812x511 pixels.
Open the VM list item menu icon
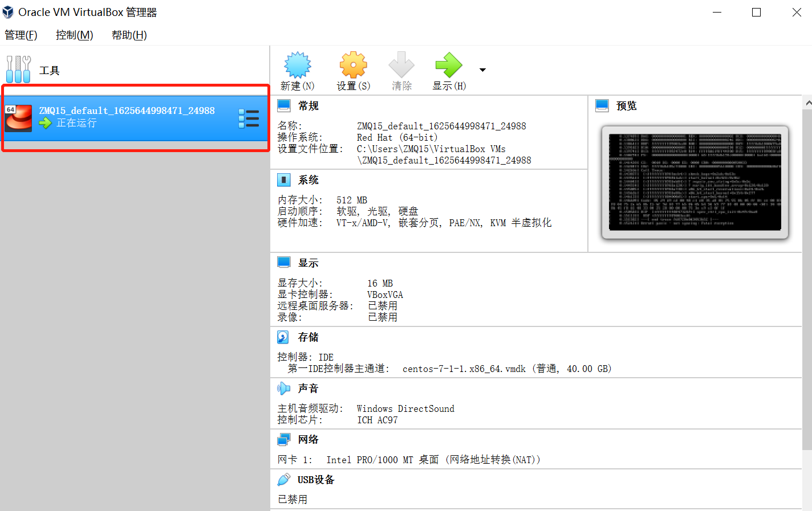point(249,118)
